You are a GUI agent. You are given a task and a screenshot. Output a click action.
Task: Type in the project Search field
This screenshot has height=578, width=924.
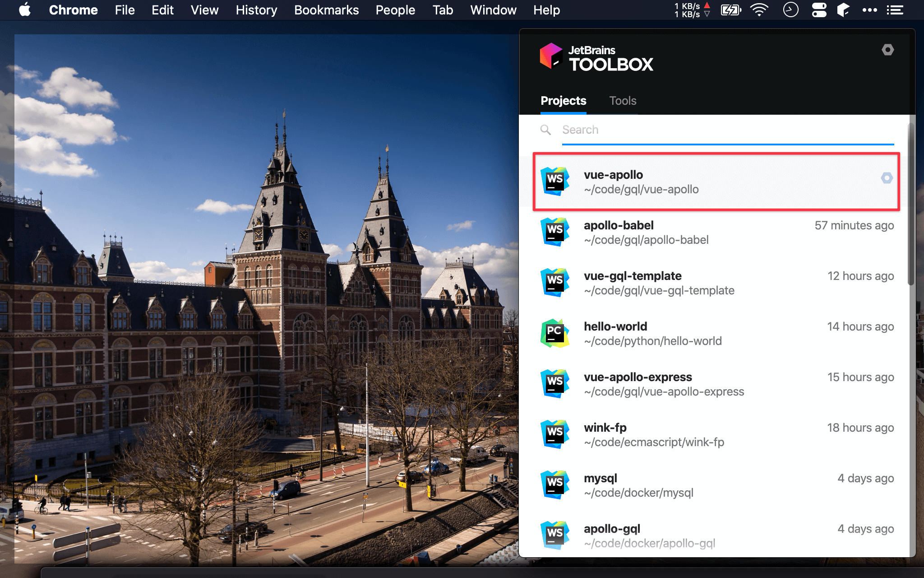tap(726, 130)
